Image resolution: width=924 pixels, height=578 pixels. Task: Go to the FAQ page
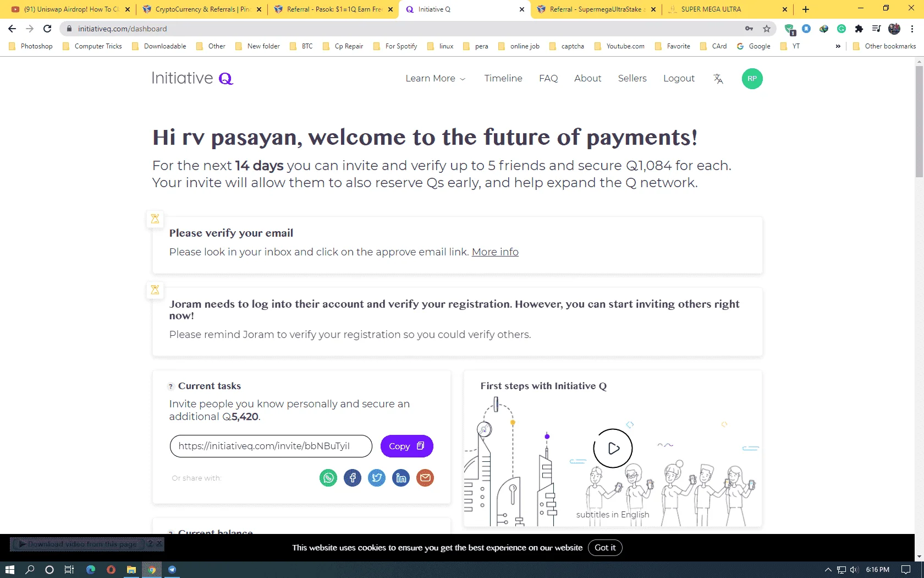tap(548, 79)
